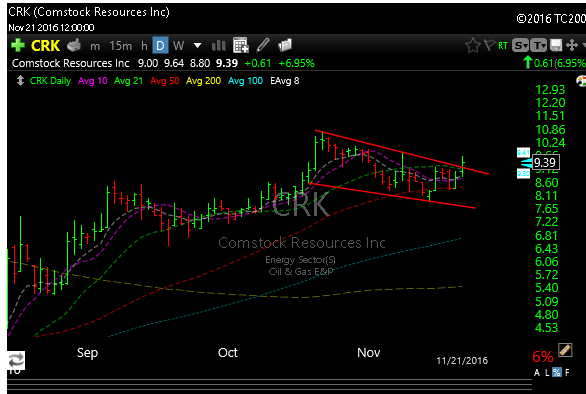Click the refresh arrows icon
586x394 pixels.
point(16,361)
